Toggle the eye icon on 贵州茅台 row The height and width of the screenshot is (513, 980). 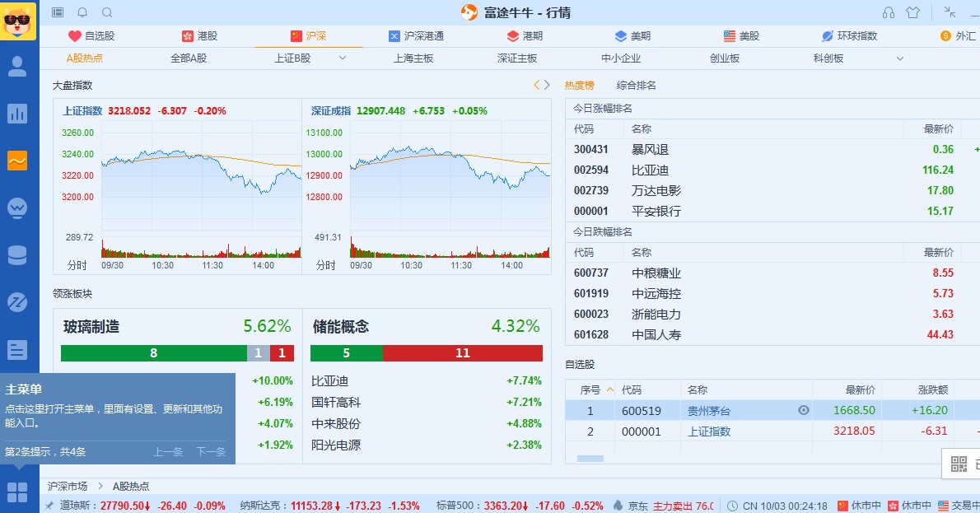click(804, 410)
